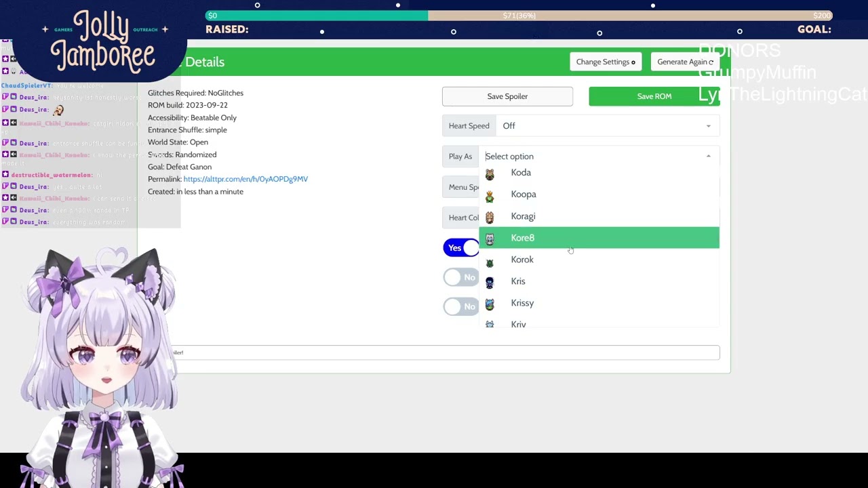
Task: Click the Swords: Randomized text
Action: (x=182, y=155)
